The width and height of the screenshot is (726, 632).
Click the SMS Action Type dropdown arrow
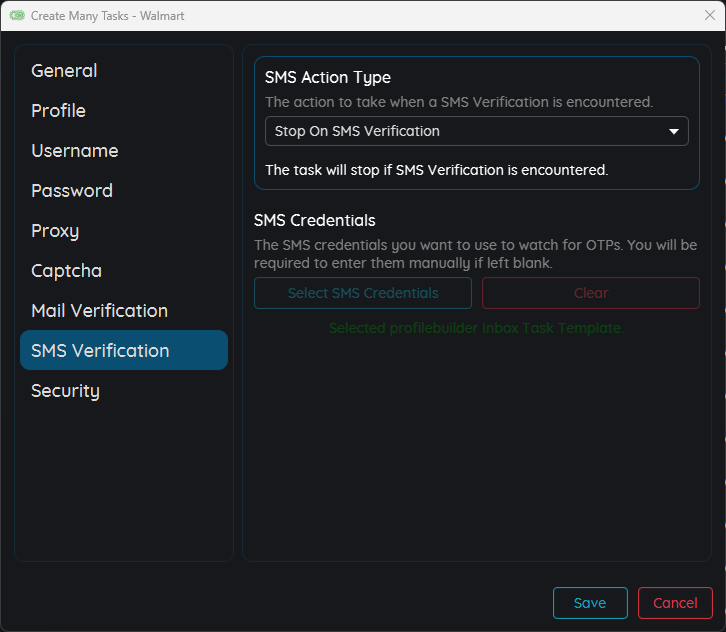point(674,131)
